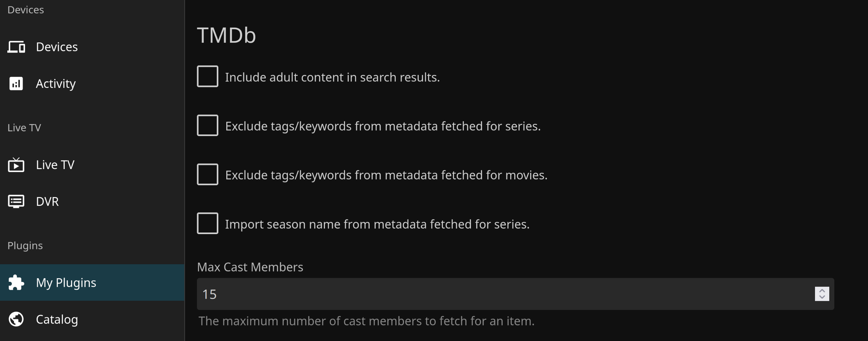Enable include adult content checkbox
868x341 pixels.
207,76
